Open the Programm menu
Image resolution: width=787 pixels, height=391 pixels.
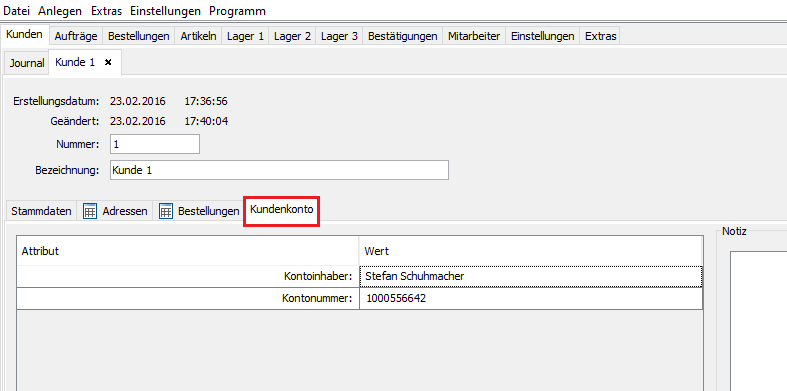point(237,11)
